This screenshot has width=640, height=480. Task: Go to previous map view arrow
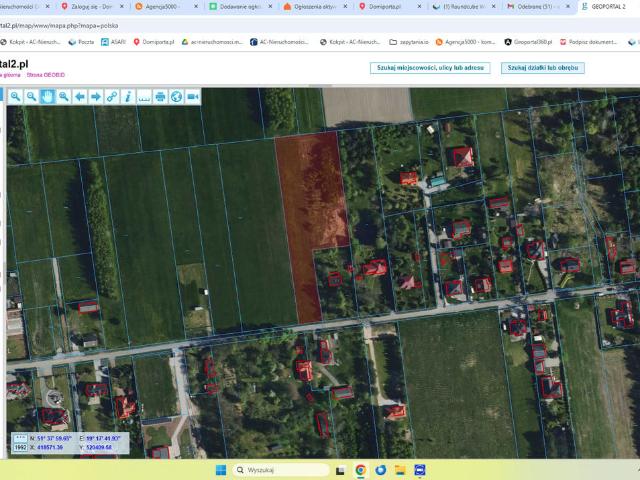pos(79,97)
